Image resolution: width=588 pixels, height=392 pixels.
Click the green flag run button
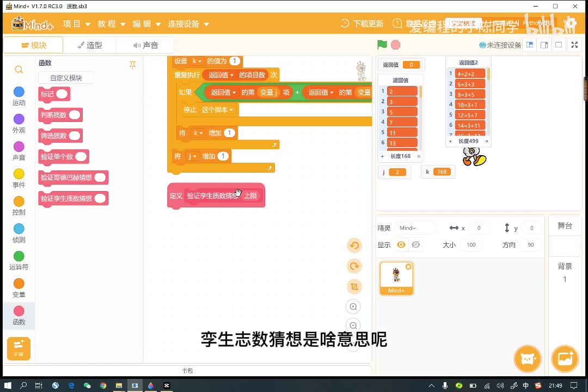click(382, 45)
